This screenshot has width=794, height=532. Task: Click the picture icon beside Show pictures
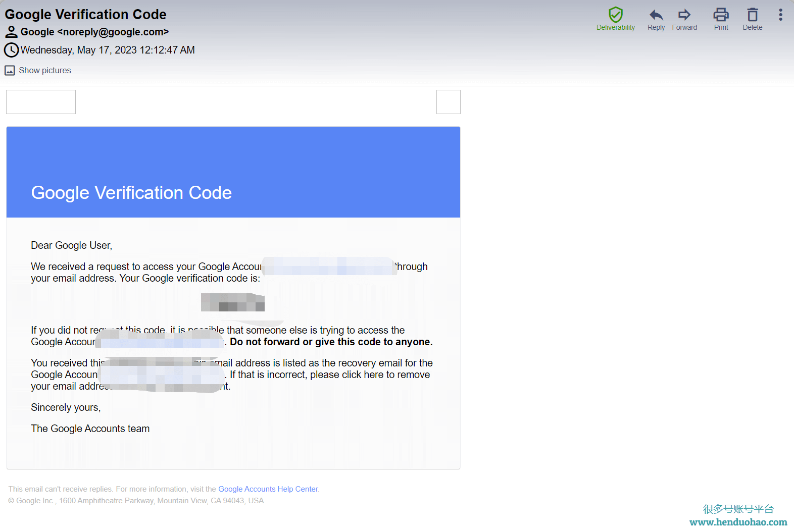(10, 71)
